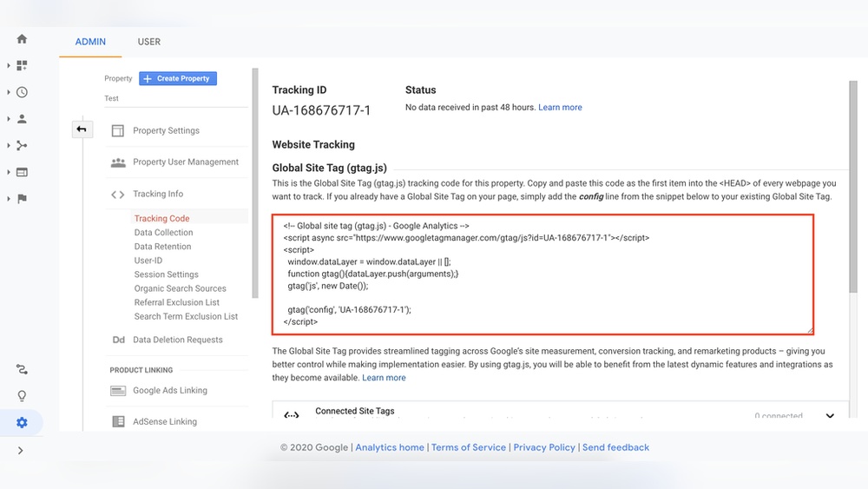The width and height of the screenshot is (868, 489).
Task: Open Organic Search Sources
Action: [180, 288]
